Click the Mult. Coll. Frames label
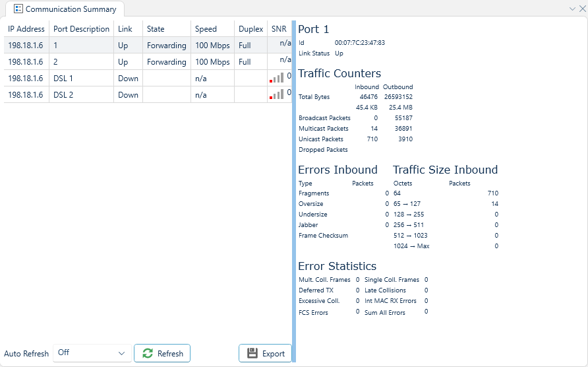This screenshot has width=588, height=367. click(324, 279)
